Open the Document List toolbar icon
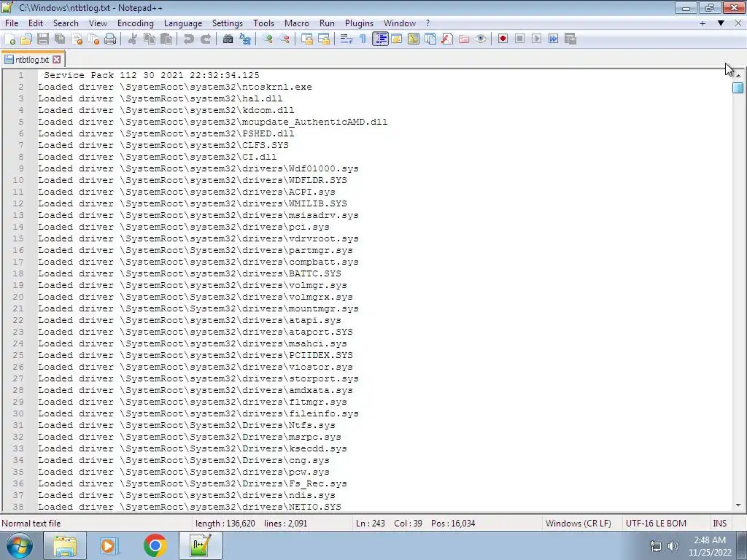 430,39
